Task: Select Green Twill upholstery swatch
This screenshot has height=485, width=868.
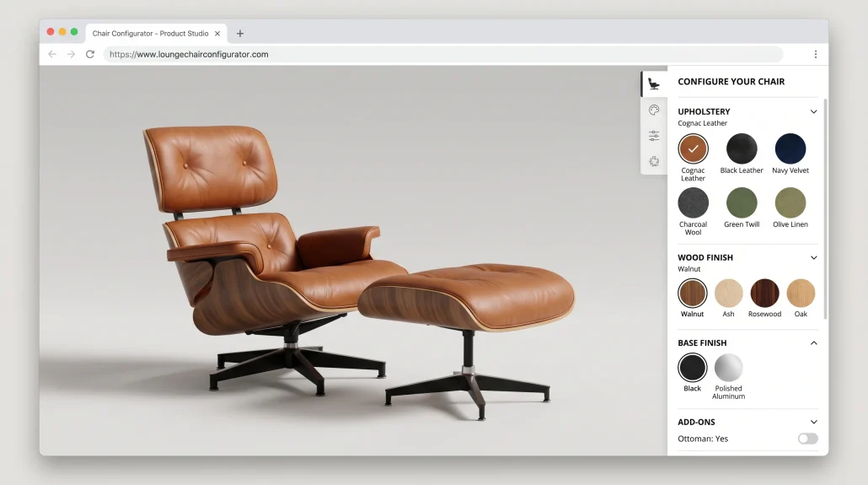Action: [x=742, y=202]
